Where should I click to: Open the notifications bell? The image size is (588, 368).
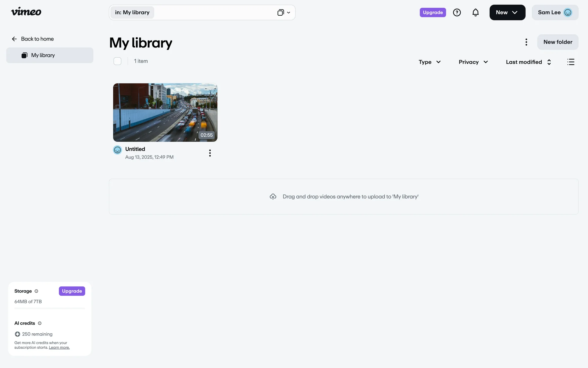(475, 13)
